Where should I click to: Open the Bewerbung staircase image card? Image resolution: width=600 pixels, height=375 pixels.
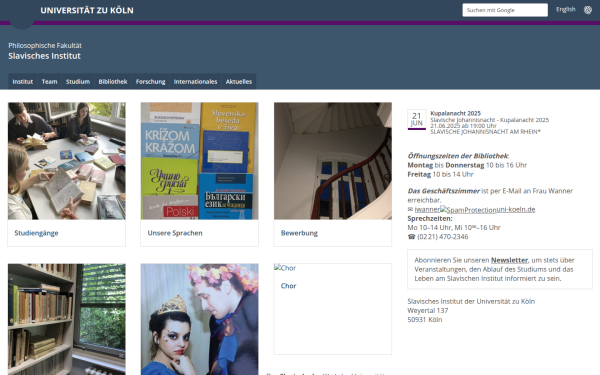(x=333, y=174)
